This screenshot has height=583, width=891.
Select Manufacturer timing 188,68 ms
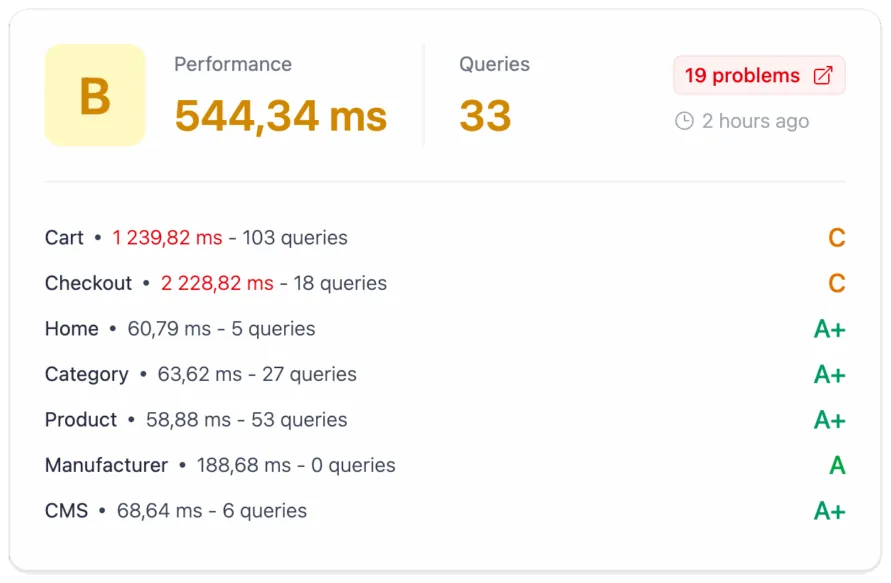244,465
